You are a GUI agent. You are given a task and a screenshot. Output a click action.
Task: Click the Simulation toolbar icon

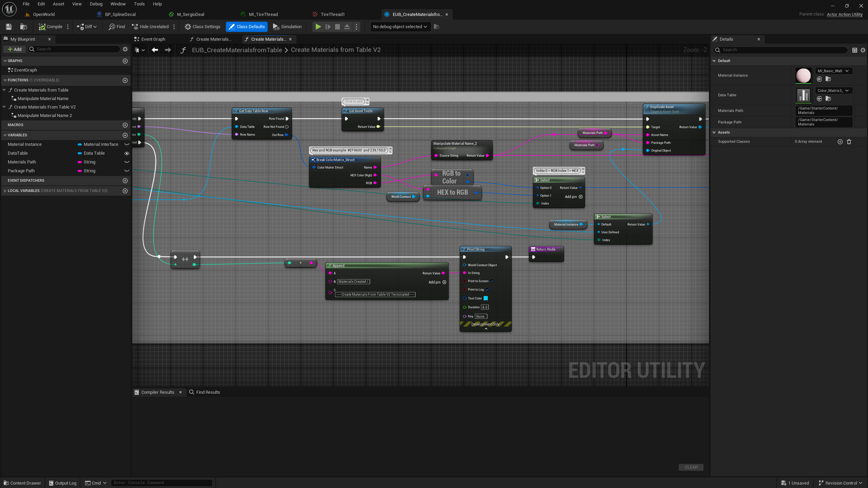coord(276,26)
